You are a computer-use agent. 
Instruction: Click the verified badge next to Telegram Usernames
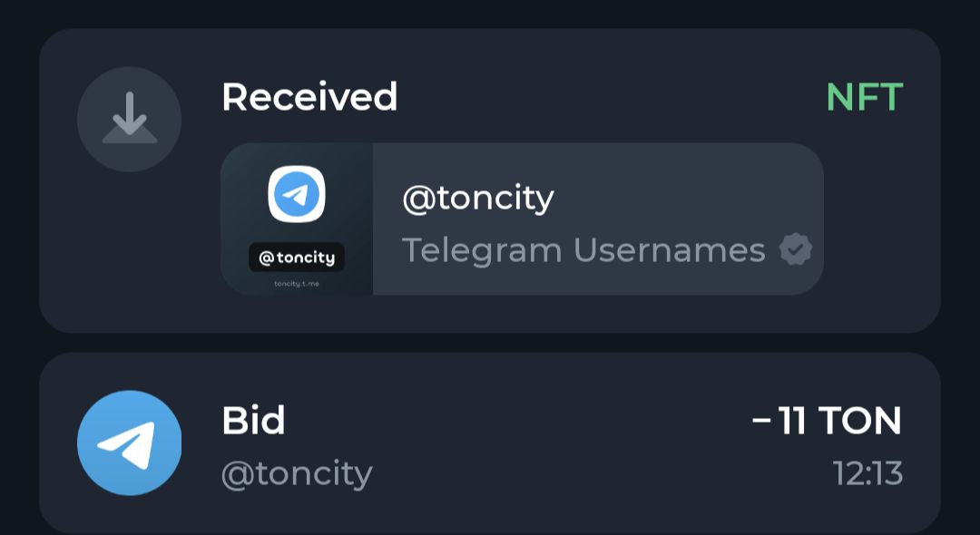(x=796, y=250)
